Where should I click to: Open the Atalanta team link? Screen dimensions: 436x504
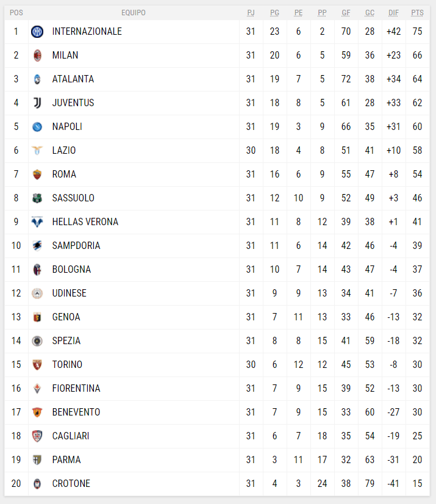pyautogui.click(x=73, y=79)
